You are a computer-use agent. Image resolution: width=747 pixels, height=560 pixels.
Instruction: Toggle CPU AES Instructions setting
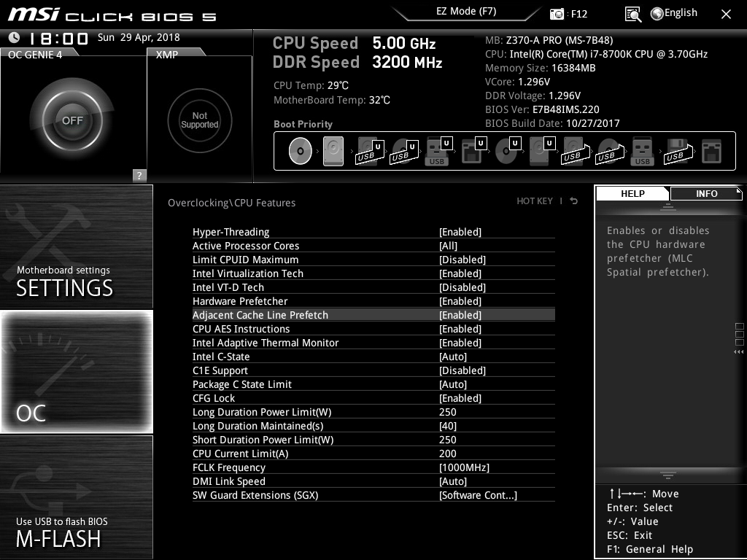coord(373,329)
